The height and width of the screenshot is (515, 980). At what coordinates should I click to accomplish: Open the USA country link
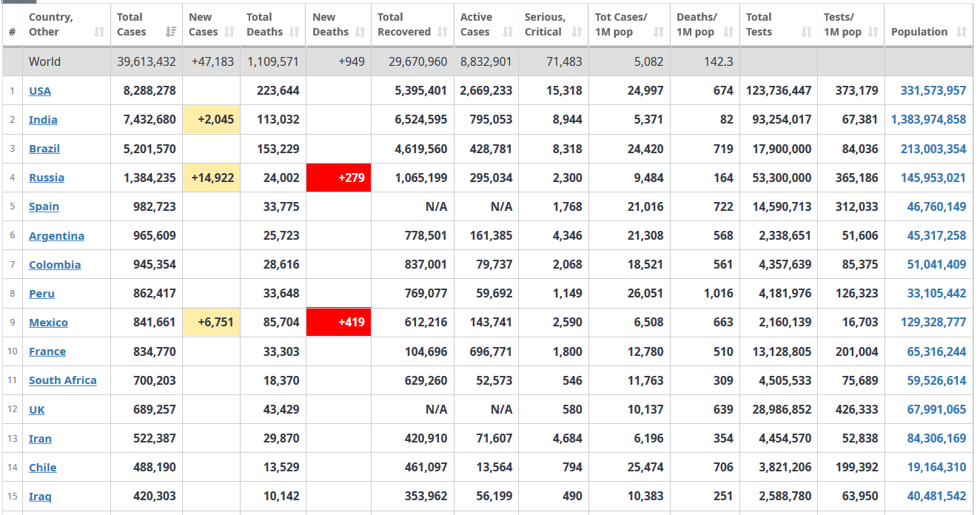[40, 90]
